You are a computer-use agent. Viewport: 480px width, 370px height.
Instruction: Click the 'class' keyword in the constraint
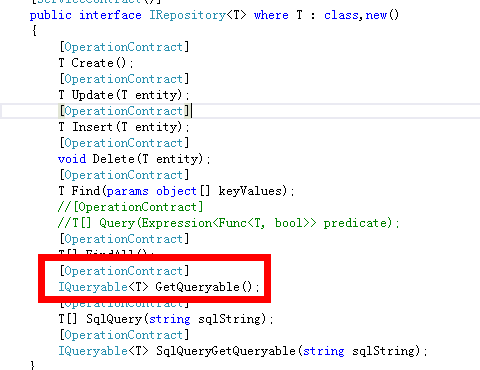(341, 15)
